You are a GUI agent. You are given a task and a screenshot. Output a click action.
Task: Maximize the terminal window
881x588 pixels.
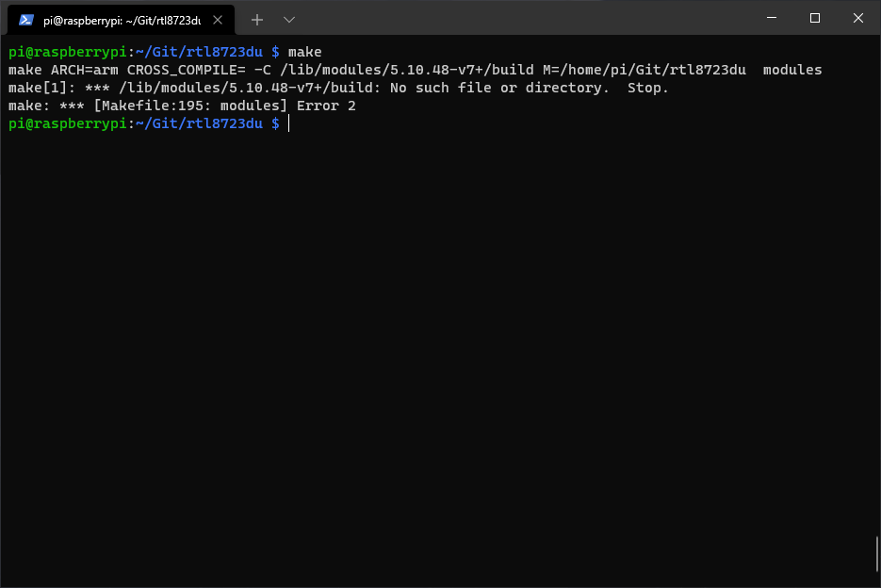click(815, 18)
